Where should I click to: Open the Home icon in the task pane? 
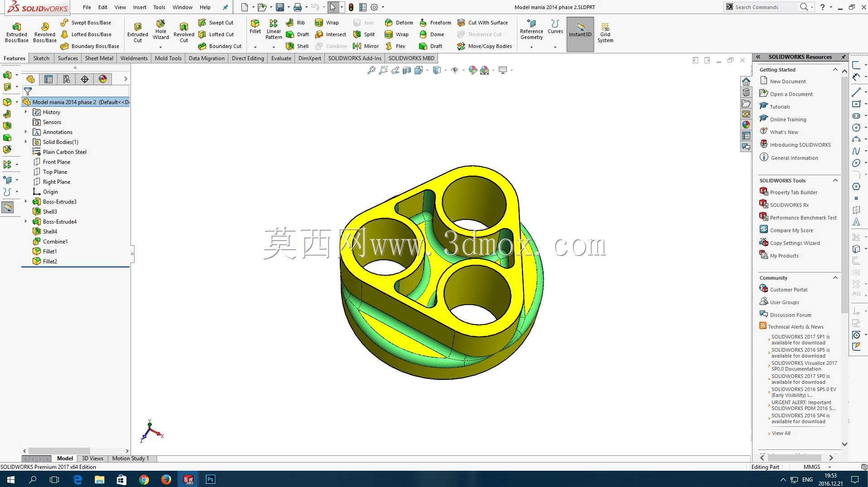pos(746,81)
